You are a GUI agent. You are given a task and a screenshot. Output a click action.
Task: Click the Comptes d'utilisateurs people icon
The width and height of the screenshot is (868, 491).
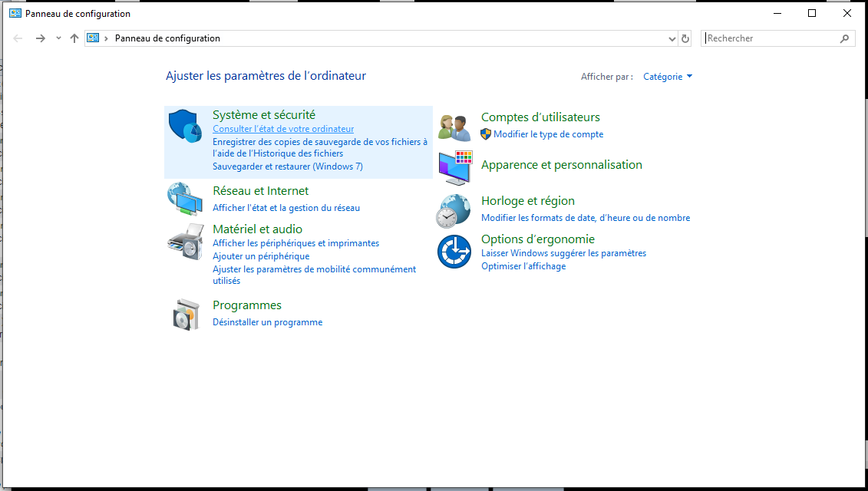click(x=454, y=127)
